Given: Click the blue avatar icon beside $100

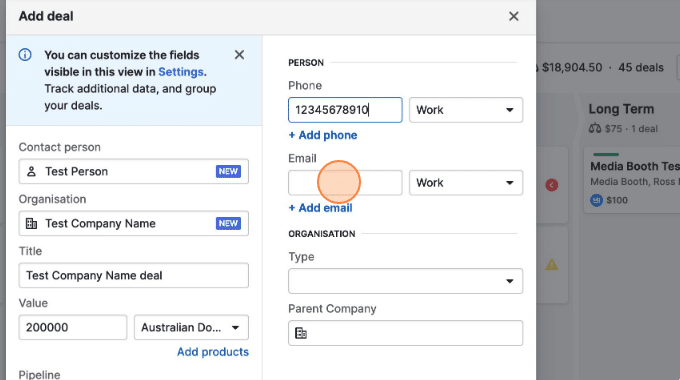Looking at the screenshot, I should click(x=596, y=200).
